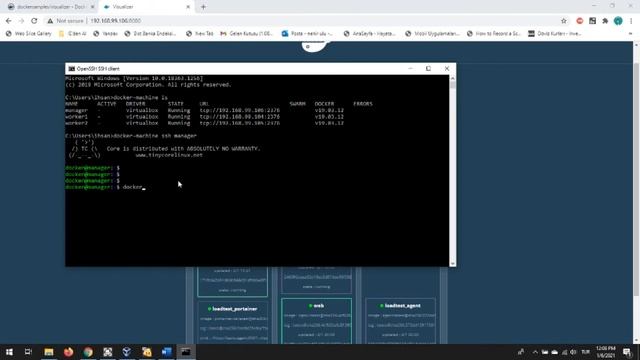Switch to Chrome on the taskbar
640x360 pixels.
(88, 352)
